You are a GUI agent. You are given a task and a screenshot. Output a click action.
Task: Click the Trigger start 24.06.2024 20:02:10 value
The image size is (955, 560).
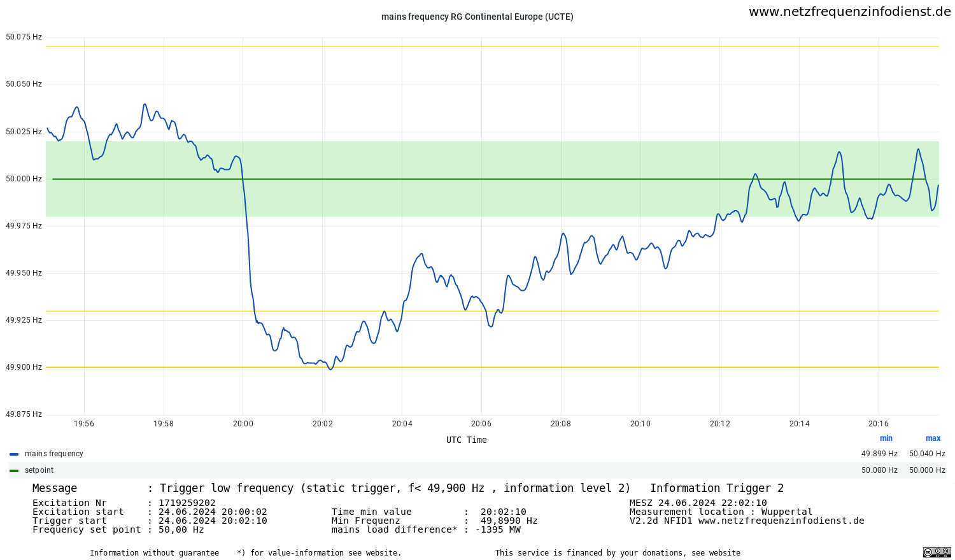(x=213, y=521)
